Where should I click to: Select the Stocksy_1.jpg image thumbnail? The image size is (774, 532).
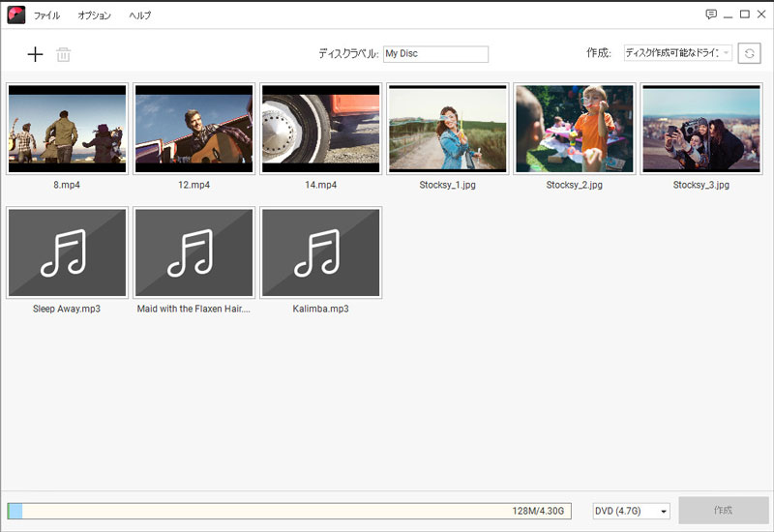[x=448, y=129]
